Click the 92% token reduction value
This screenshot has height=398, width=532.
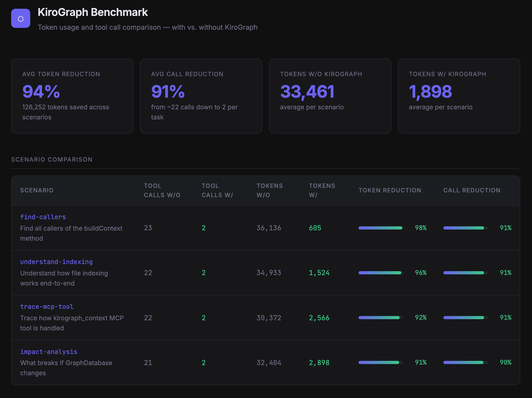(x=421, y=318)
